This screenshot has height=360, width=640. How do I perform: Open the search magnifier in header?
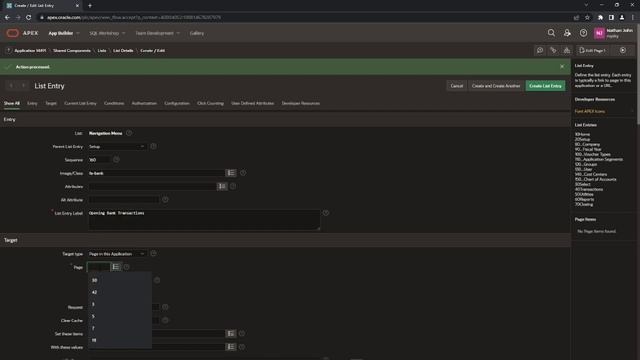(x=551, y=33)
